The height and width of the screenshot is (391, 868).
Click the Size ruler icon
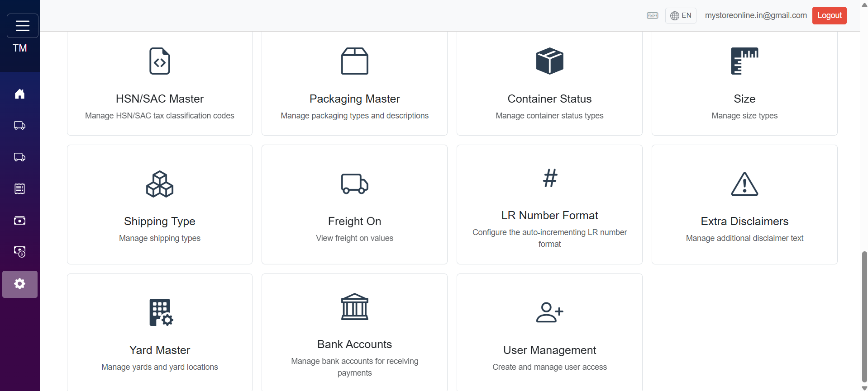tap(744, 61)
